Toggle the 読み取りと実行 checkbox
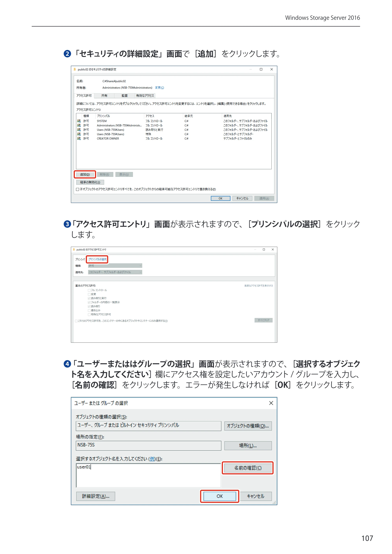This screenshot has width=392, height=554. pyautogui.click(x=89, y=298)
